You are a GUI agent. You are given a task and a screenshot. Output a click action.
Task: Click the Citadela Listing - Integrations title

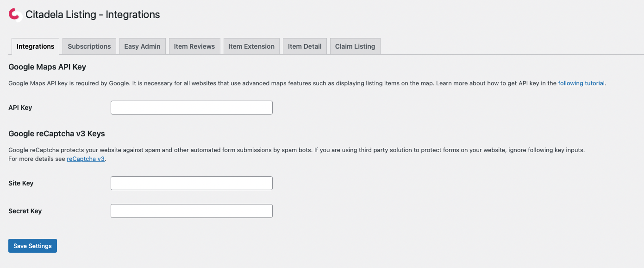point(93,15)
